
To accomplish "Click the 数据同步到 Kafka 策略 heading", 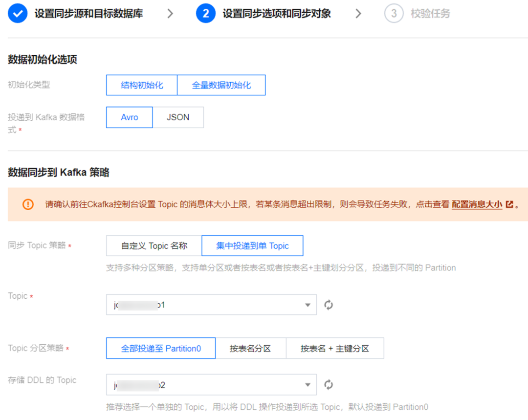I will coord(59,173).
